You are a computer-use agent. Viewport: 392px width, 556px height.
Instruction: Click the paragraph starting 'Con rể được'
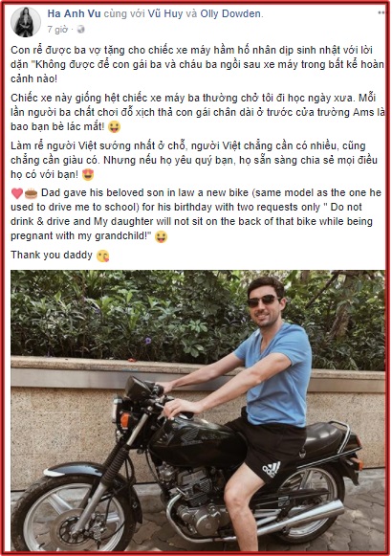[197, 64]
